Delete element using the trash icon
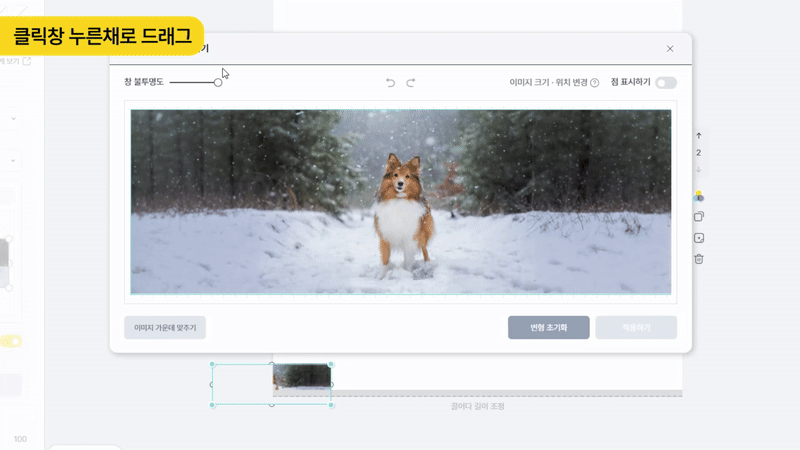 (x=698, y=259)
